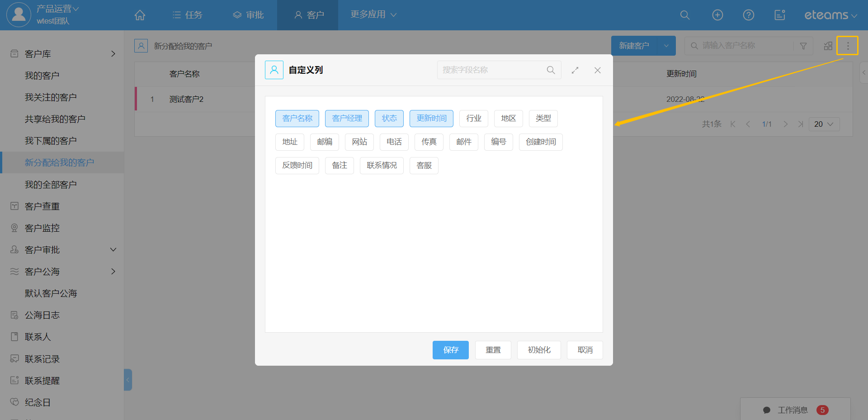Open the page size 20 dropdown

coord(823,124)
